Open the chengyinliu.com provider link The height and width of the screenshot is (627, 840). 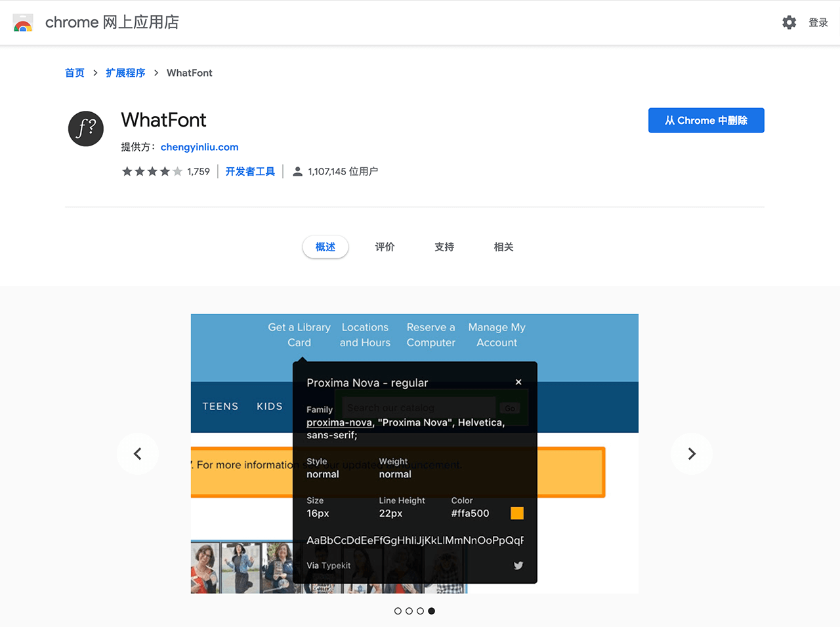tap(199, 148)
